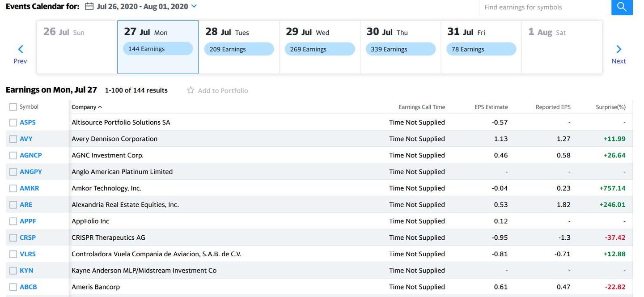Viewport: 644px width, 297px height.
Task: Click Alexandria Real Estate Equities, Inc. name
Action: pos(125,204)
